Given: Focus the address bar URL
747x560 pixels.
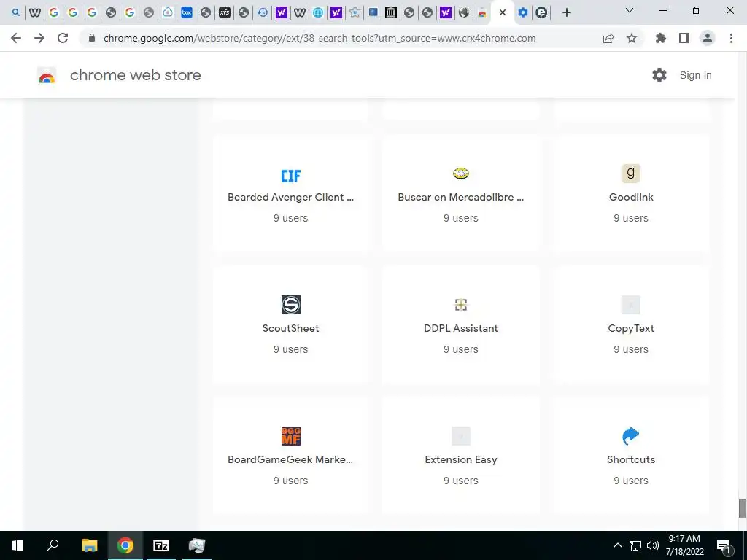Looking at the screenshot, I should 320,38.
